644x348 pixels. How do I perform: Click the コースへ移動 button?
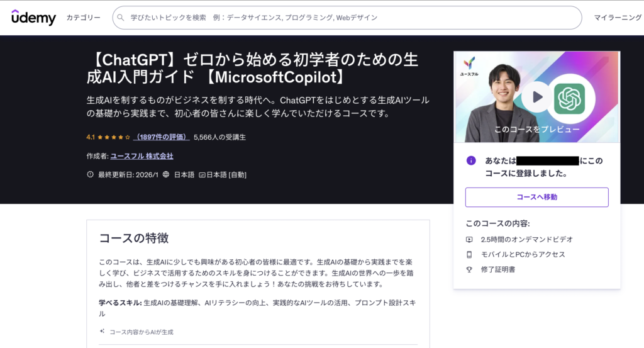[536, 197]
